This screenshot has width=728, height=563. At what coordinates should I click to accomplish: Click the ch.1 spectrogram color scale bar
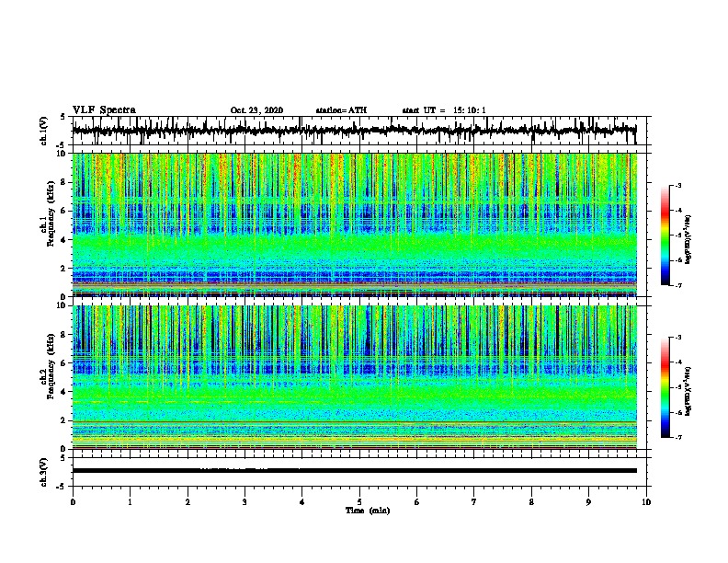(x=665, y=236)
